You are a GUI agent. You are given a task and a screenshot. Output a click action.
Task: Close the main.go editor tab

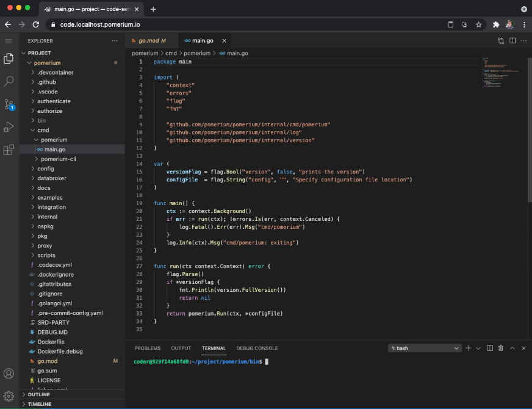coord(224,41)
